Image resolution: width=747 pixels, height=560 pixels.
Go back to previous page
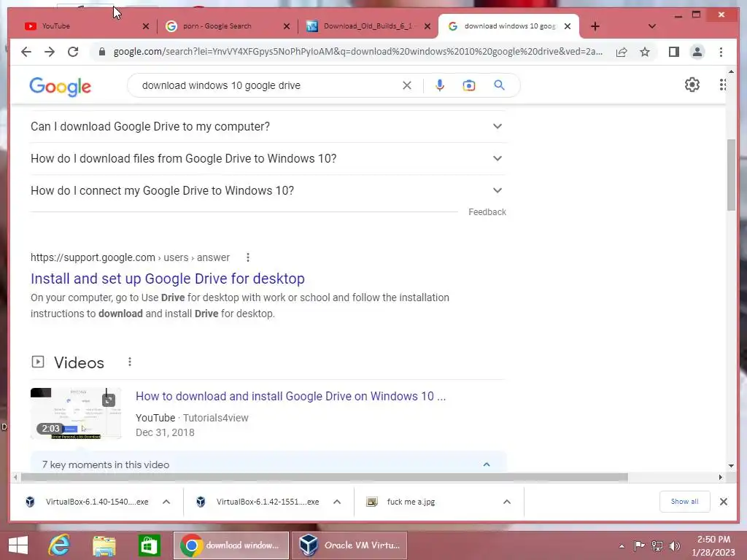tap(26, 52)
